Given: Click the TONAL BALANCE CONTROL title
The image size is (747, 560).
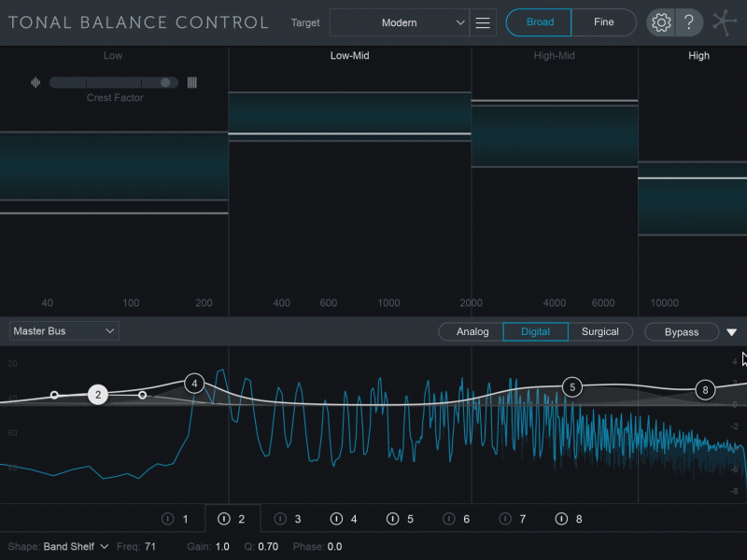Looking at the screenshot, I should point(138,22).
